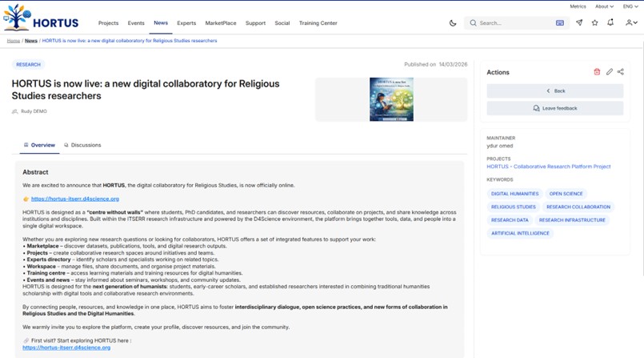Click News in the breadcrumb
This screenshot has height=358, width=644.
31,41
